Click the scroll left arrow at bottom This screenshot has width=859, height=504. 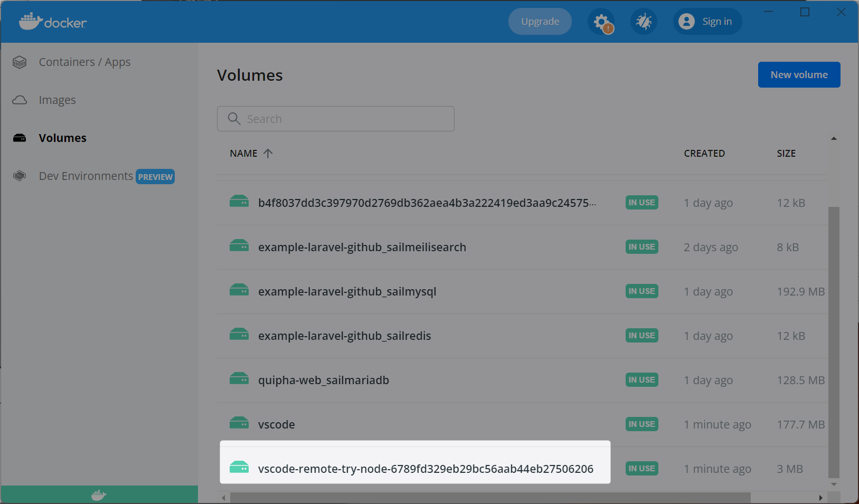pyautogui.click(x=224, y=498)
